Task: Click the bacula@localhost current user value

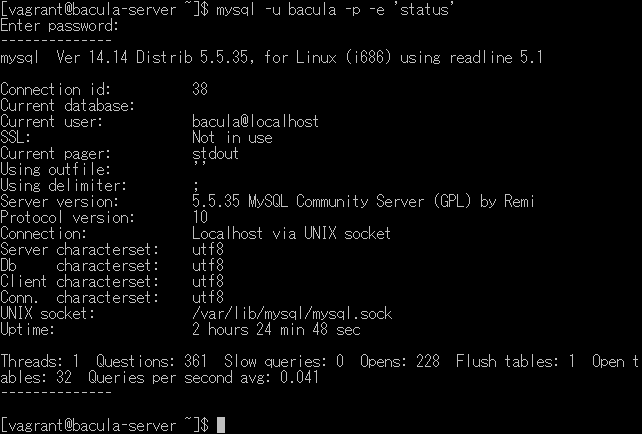Action: click(255, 121)
